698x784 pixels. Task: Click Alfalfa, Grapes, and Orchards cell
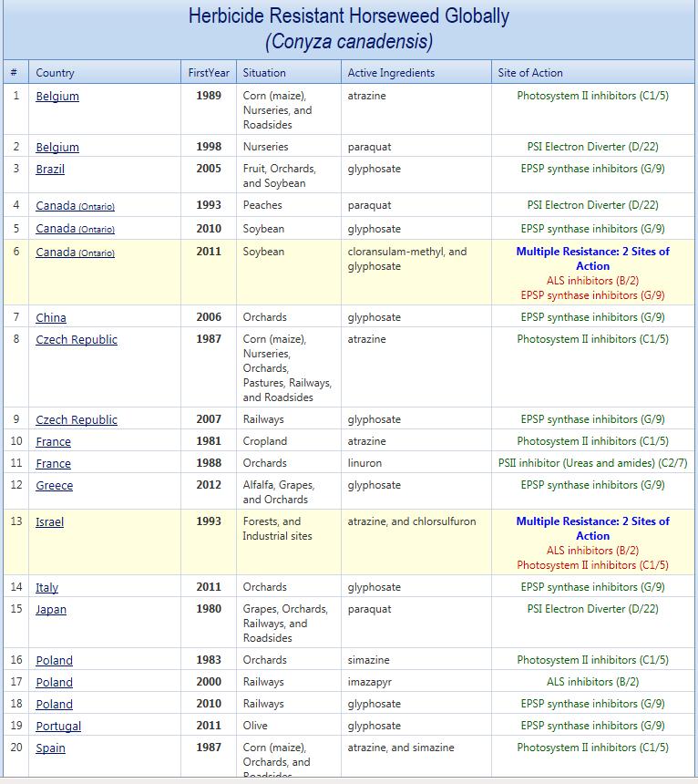(278, 492)
